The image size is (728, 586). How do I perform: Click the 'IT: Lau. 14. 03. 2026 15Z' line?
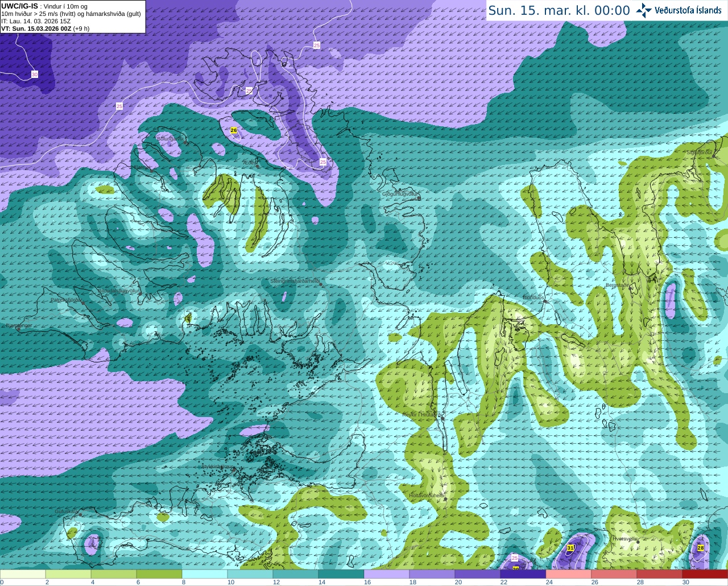tap(36, 21)
